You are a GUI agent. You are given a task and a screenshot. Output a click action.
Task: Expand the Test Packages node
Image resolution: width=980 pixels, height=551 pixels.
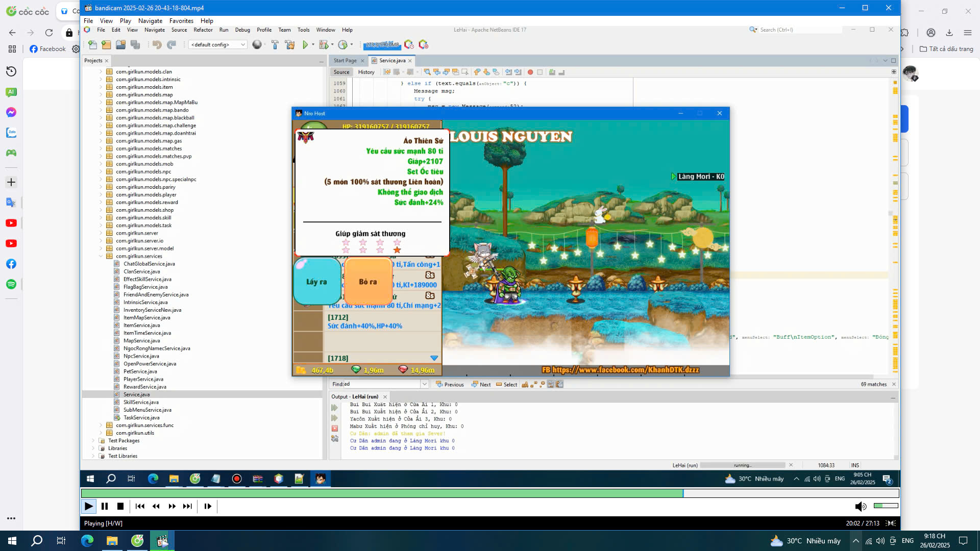pyautogui.click(x=93, y=441)
